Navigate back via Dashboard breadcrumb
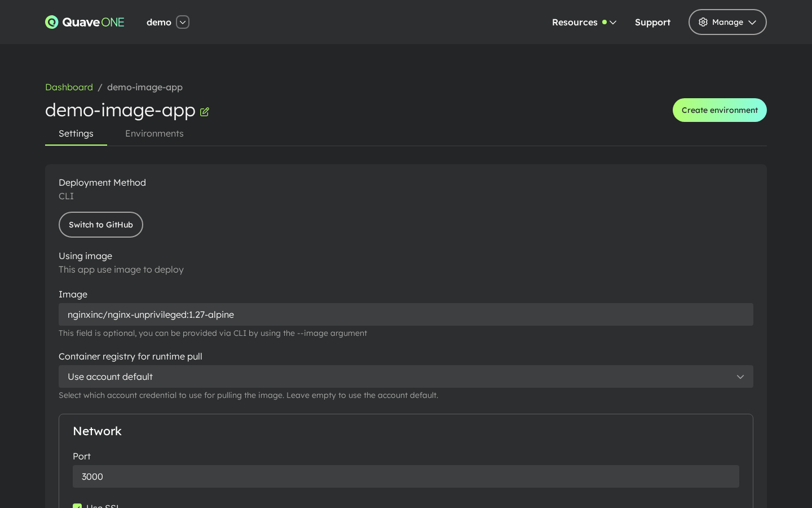 pyautogui.click(x=69, y=87)
